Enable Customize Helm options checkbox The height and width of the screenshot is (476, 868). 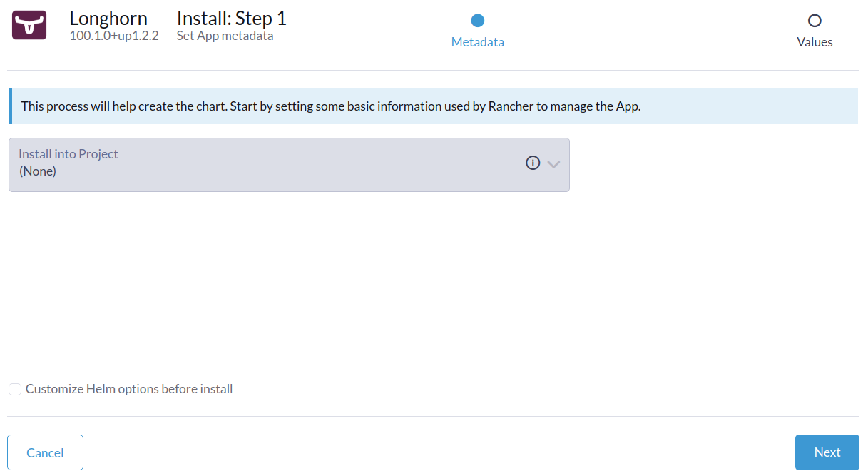[x=15, y=390]
